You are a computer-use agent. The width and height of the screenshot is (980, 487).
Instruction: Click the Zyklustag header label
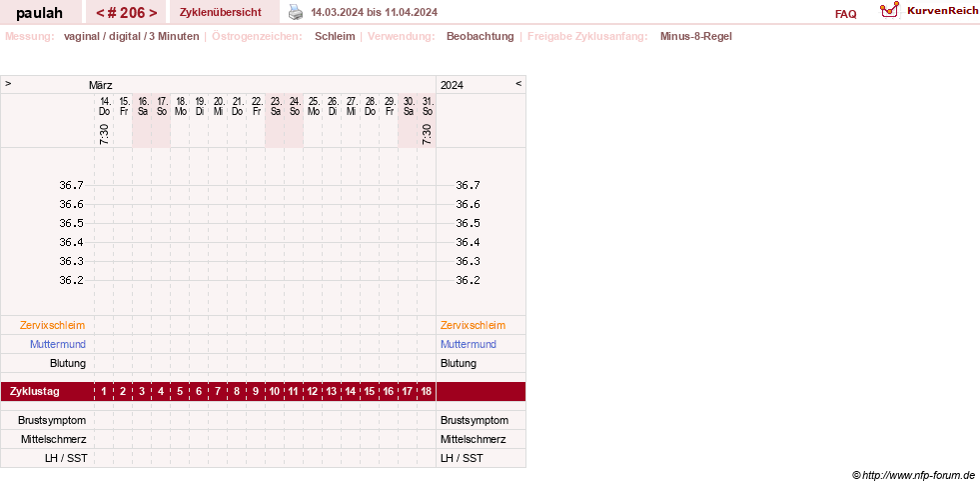tap(35, 392)
